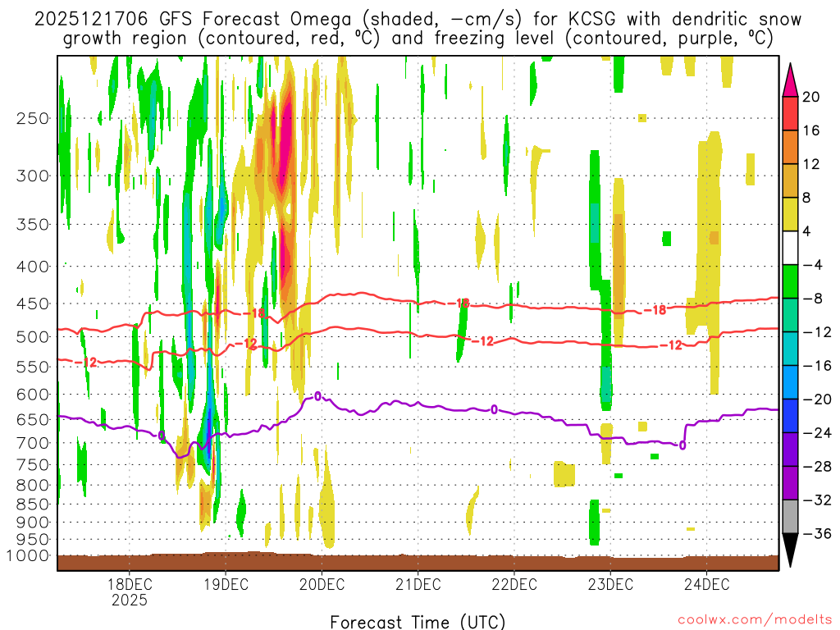Pick the purple -32 to -28 colorbar swatch
The width and height of the screenshot is (840, 630).
click(790, 483)
